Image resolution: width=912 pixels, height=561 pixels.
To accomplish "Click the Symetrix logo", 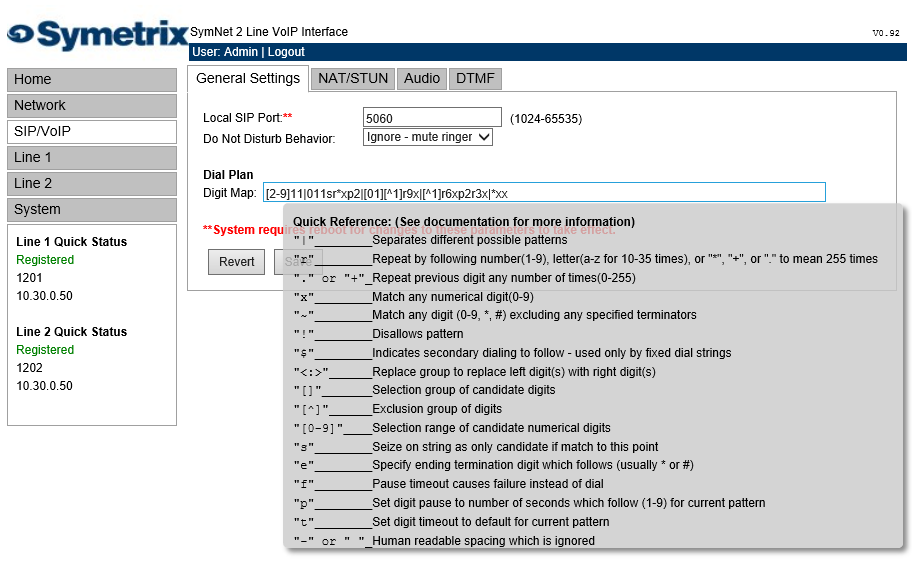I will coord(98,35).
